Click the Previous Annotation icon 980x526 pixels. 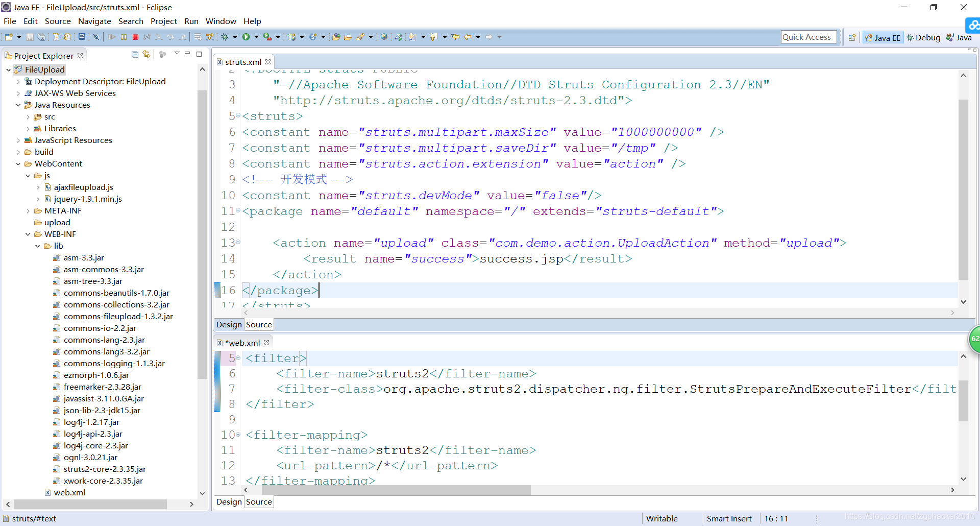click(433, 37)
